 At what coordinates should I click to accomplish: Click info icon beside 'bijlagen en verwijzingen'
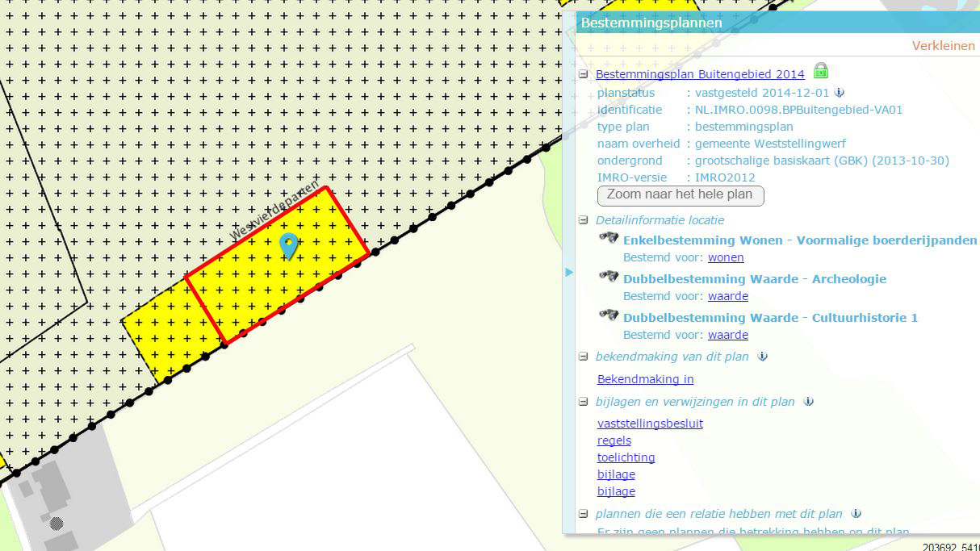(x=808, y=402)
